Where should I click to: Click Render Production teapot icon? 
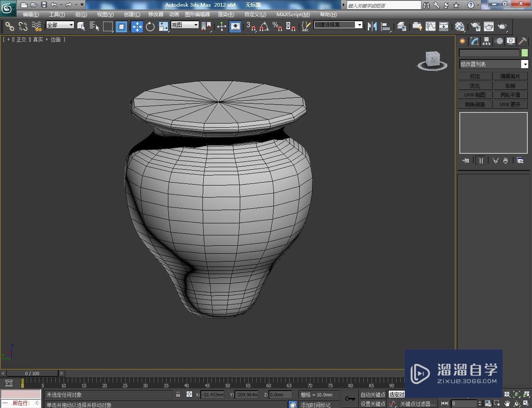tap(502, 27)
